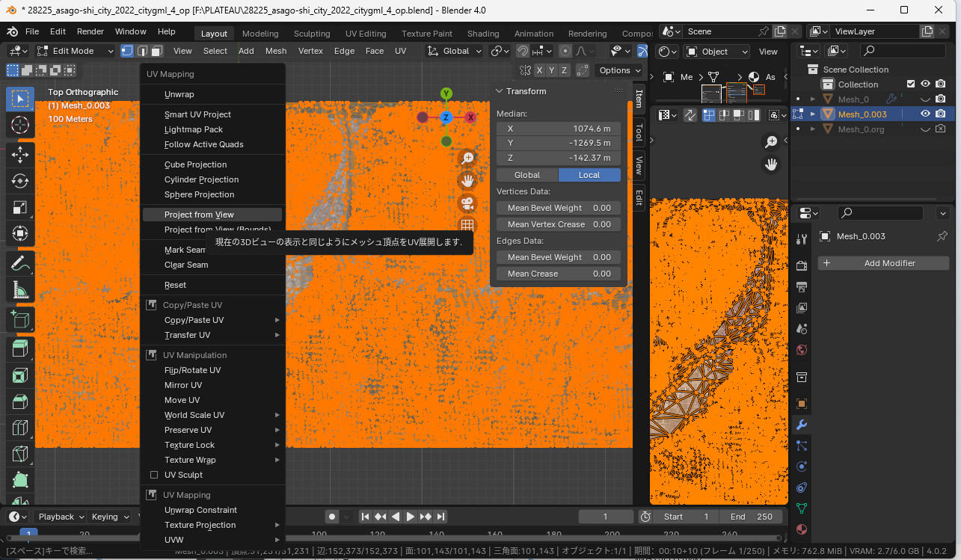The image size is (961, 560).
Task: Select the Measure tool
Action: [20, 289]
